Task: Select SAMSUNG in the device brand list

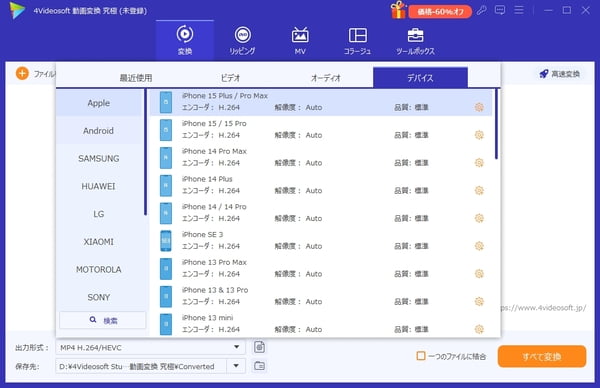Action: (x=99, y=158)
